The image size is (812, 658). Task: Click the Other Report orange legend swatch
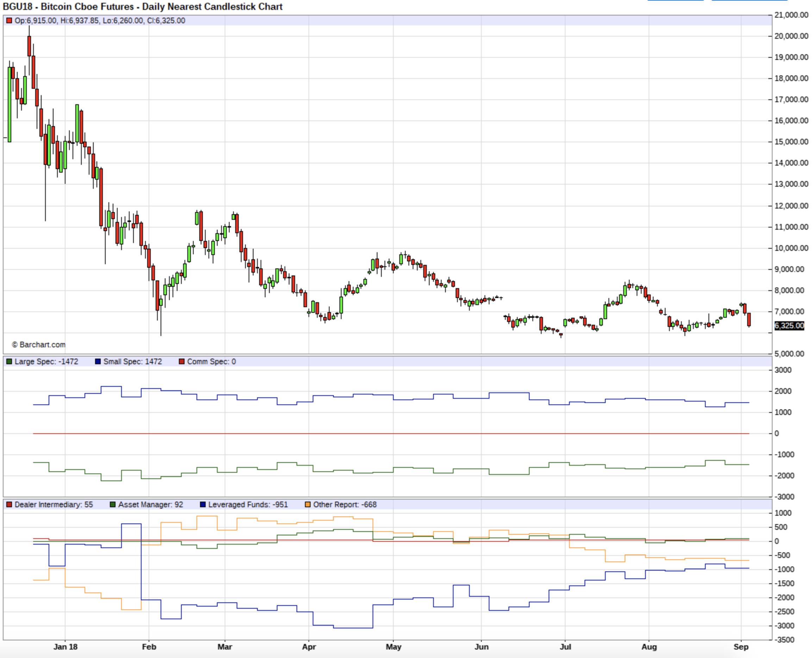click(x=308, y=504)
